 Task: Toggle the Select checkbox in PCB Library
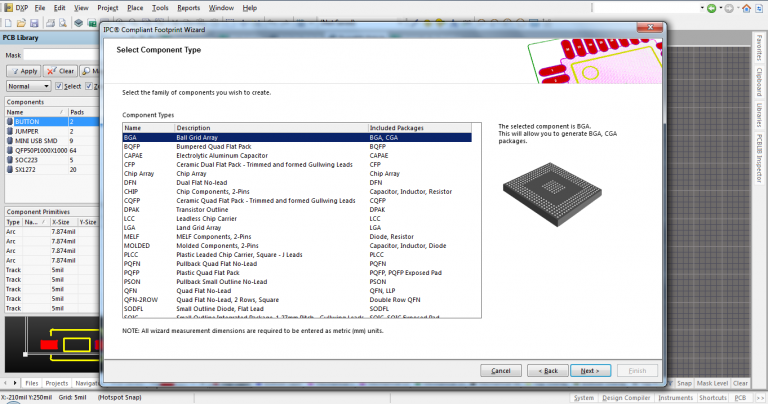point(59,86)
